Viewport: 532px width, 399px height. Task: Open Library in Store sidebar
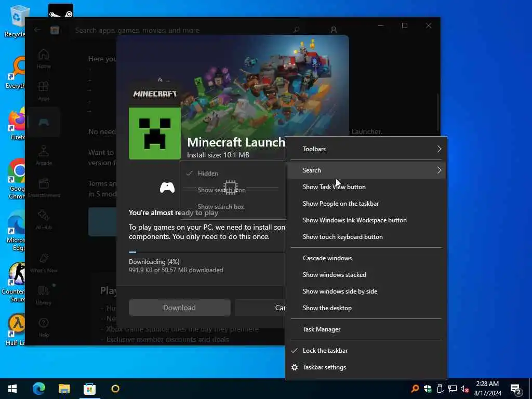tap(44, 295)
